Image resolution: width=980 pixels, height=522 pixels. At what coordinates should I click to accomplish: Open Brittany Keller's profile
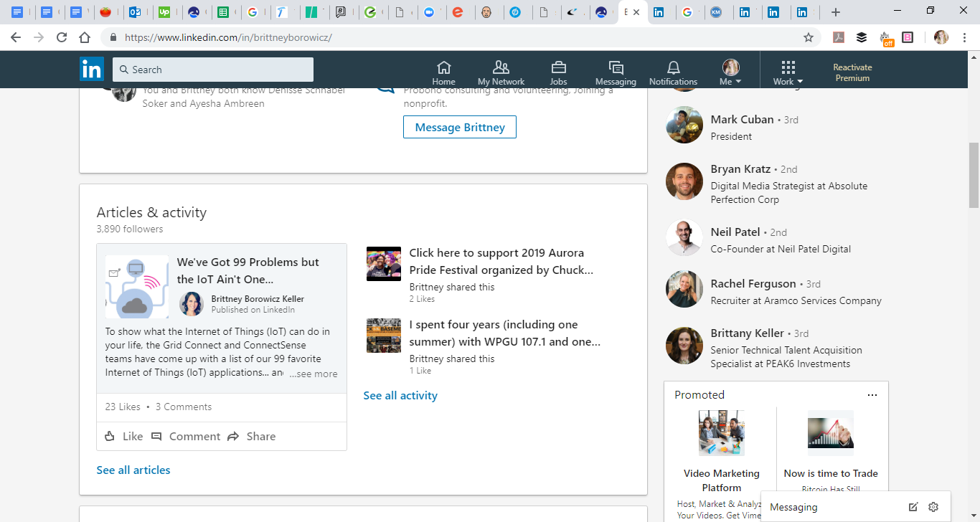[x=748, y=333]
